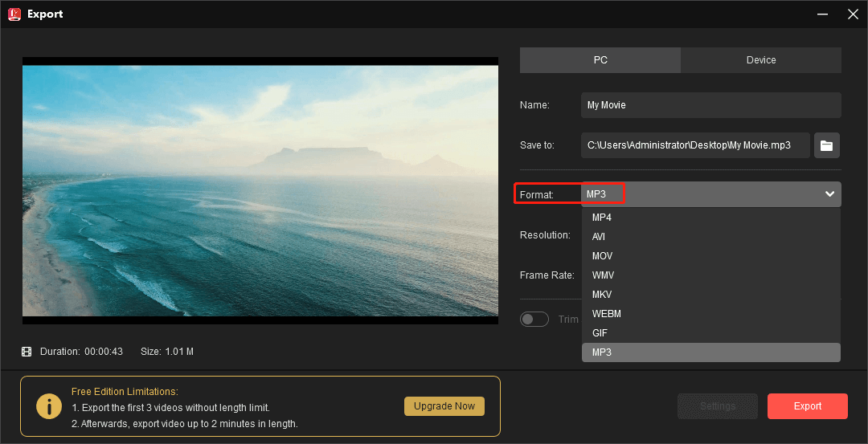The width and height of the screenshot is (868, 444).
Task: Select MP4 from the format list
Action: pyautogui.click(x=711, y=218)
